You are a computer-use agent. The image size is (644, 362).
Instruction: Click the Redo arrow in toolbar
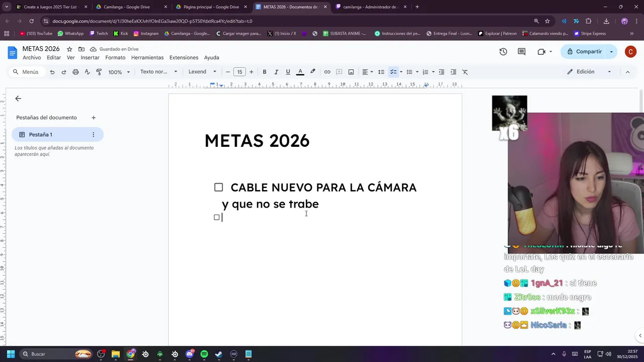coord(63,72)
